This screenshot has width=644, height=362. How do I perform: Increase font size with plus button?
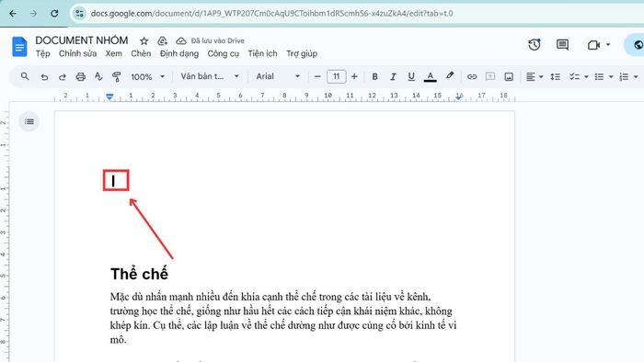(354, 76)
